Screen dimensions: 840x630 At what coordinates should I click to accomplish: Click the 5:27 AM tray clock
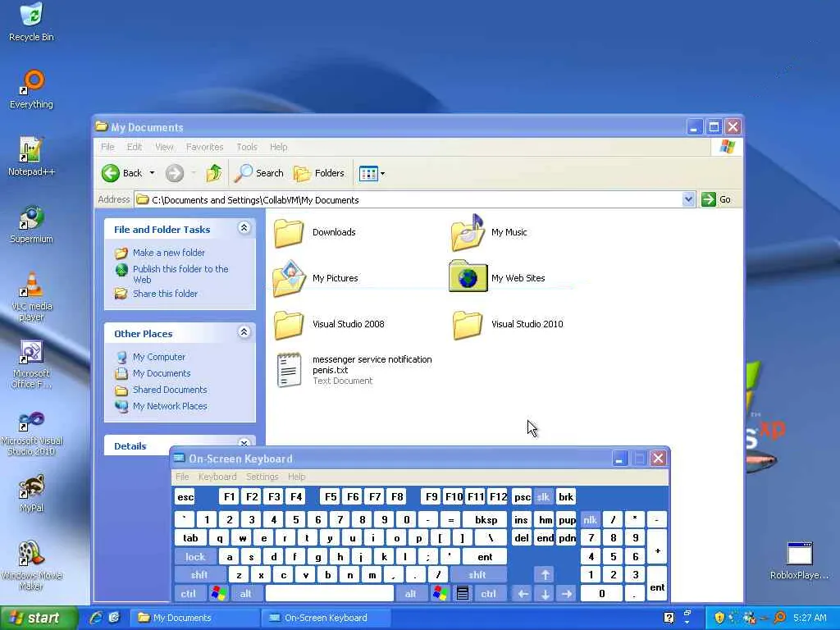coord(810,618)
